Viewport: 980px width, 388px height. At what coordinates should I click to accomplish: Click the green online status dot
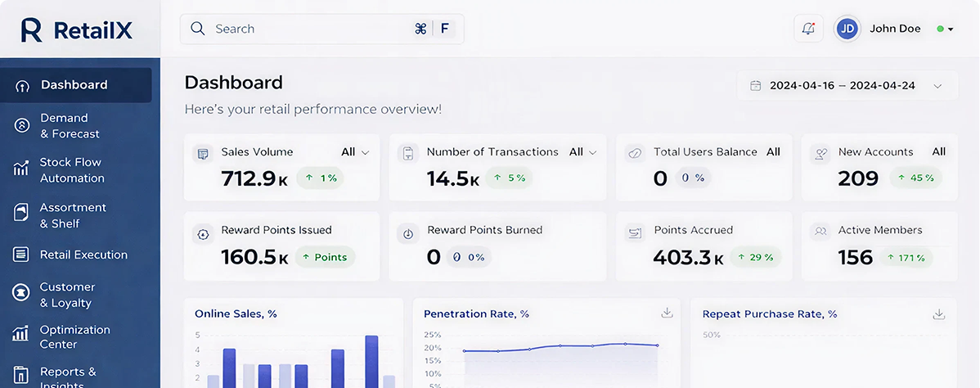pos(940,29)
